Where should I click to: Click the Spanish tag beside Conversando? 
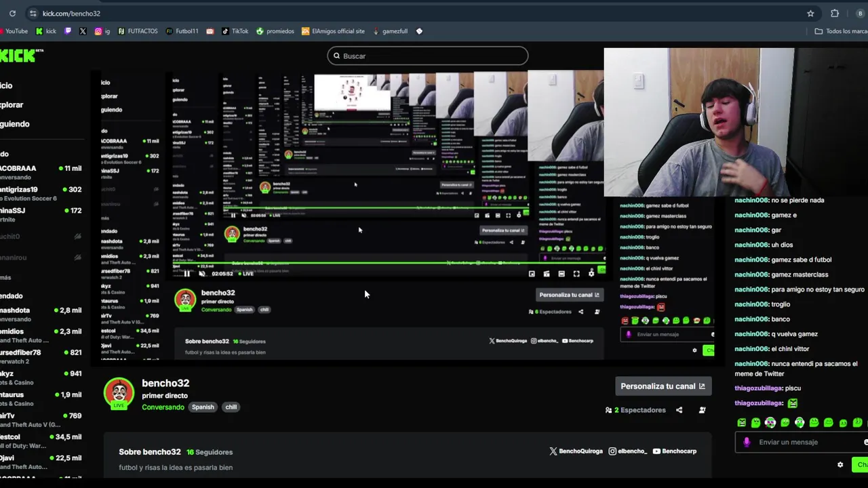pos(203,407)
